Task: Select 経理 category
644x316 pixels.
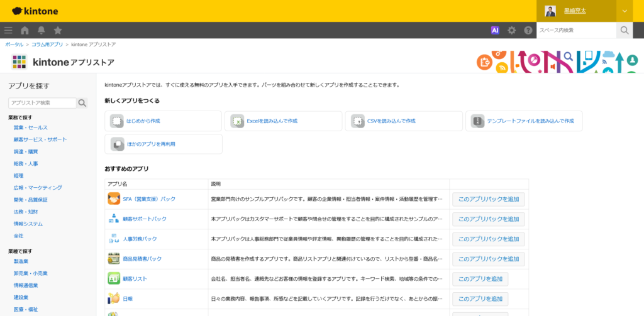Action: [x=18, y=176]
